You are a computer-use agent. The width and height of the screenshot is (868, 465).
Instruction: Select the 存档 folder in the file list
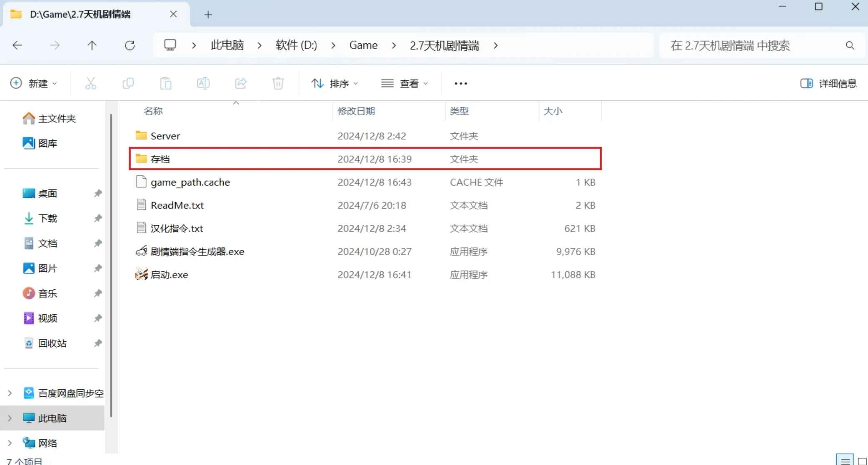160,159
